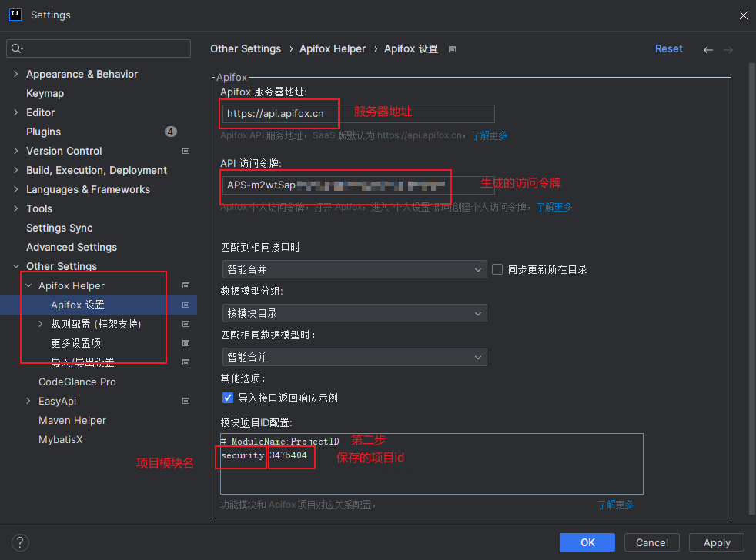Click 了解更多 link under API access token
The height and width of the screenshot is (560, 756).
click(554, 207)
